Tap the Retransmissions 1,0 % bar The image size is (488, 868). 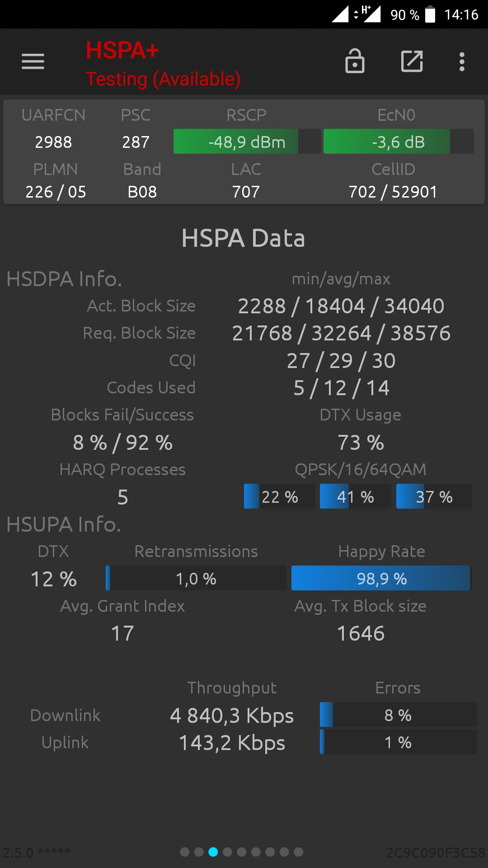click(196, 578)
